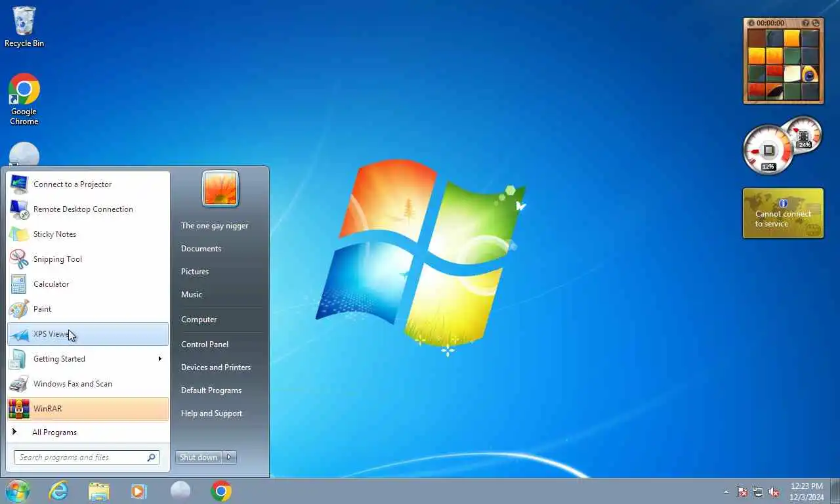Click the muted volume speaker icon
Screen dimensions: 840x504
click(x=774, y=492)
